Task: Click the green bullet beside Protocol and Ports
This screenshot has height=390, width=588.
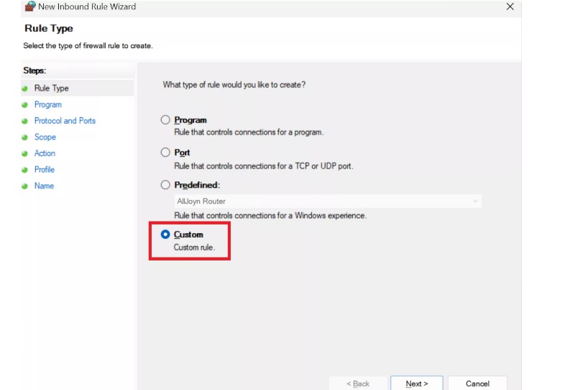Action: [x=24, y=121]
